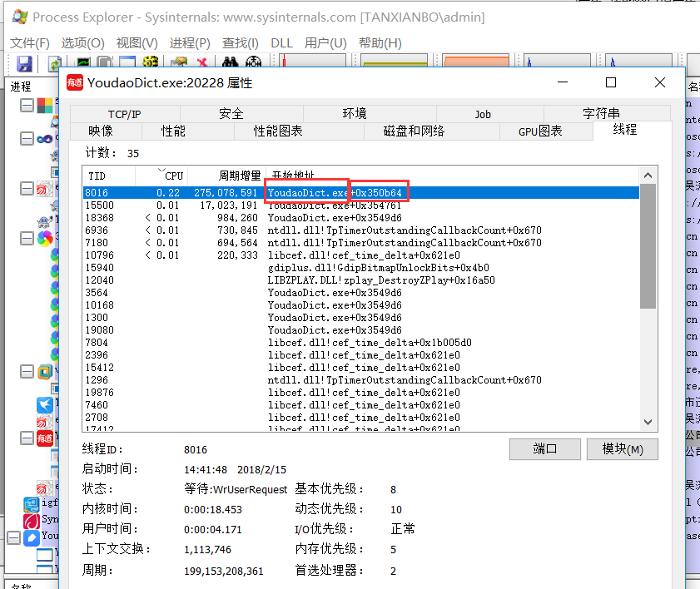700x589 pixels.
Task: Select the red Youdao process icon in the tree
Action: [45, 438]
